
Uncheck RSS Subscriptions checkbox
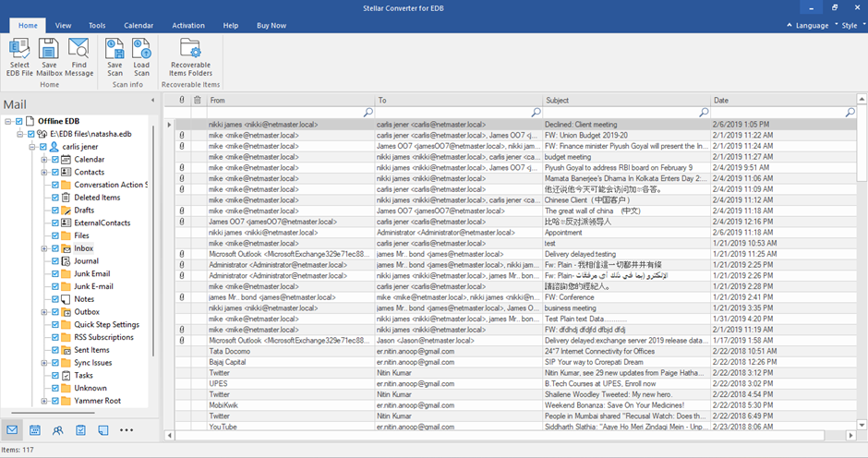coord(55,337)
